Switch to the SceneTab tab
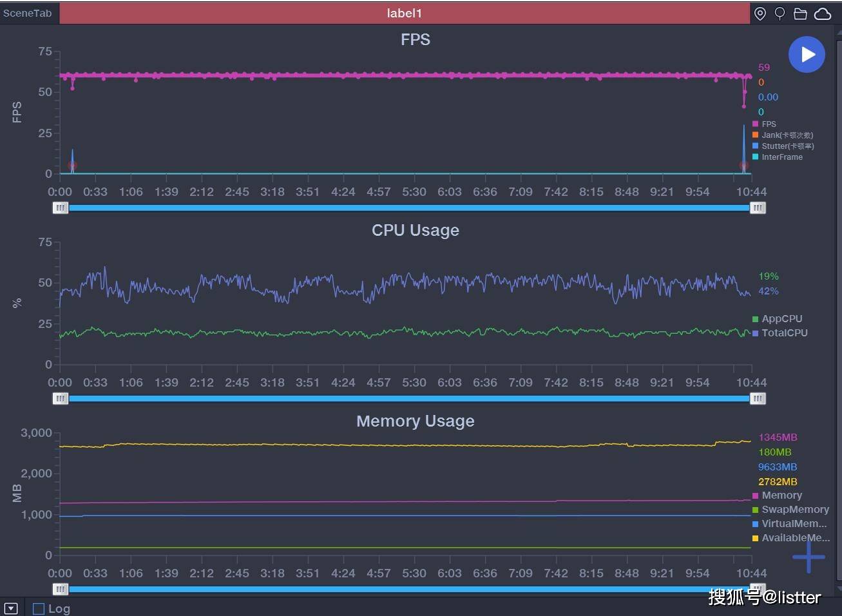This screenshot has width=842, height=616. 27,13
